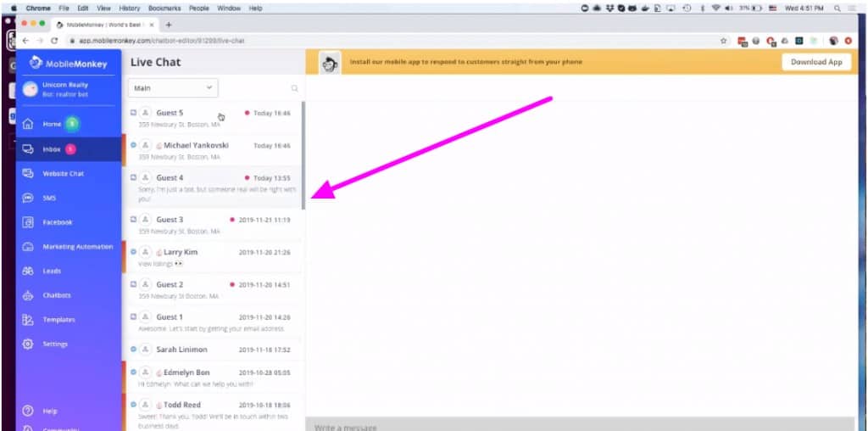868x431 pixels.
Task: Open the Inbox sidebar item
Action: 52,149
